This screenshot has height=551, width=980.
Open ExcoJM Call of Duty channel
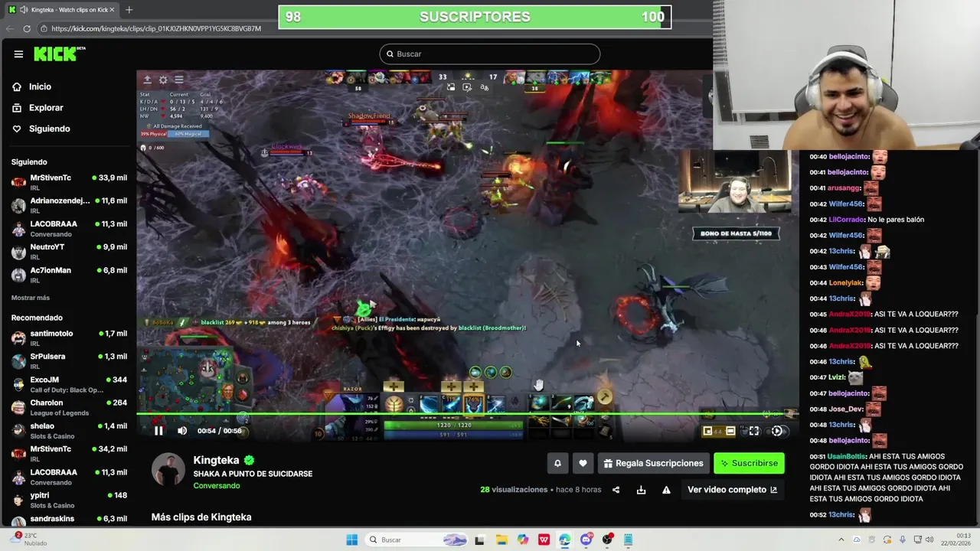pyautogui.click(x=69, y=384)
